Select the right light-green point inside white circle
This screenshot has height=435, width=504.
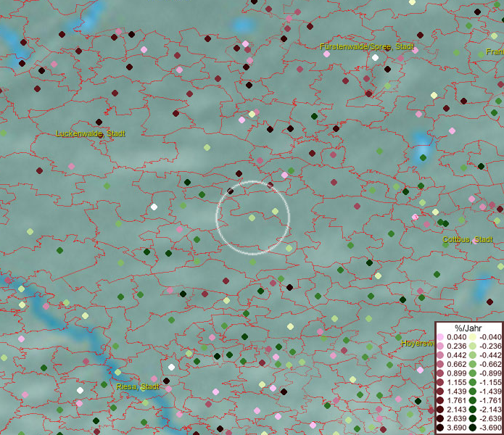coord(275,212)
